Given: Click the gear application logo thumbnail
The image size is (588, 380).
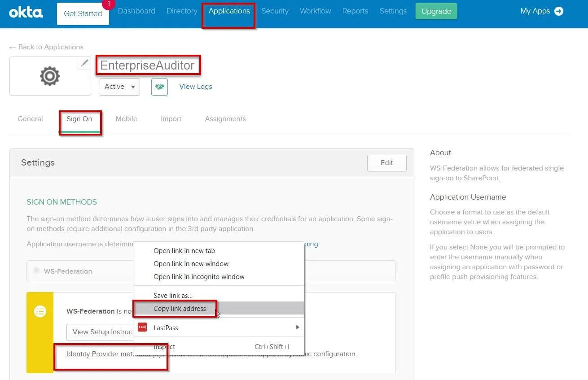Looking at the screenshot, I should pyautogui.click(x=50, y=76).
